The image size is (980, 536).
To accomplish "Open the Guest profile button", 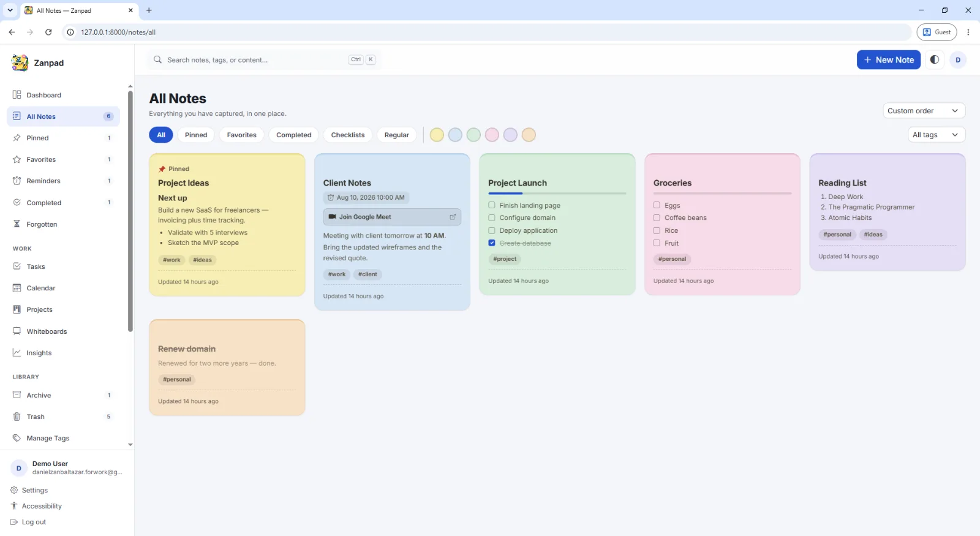I will point(937,32).
